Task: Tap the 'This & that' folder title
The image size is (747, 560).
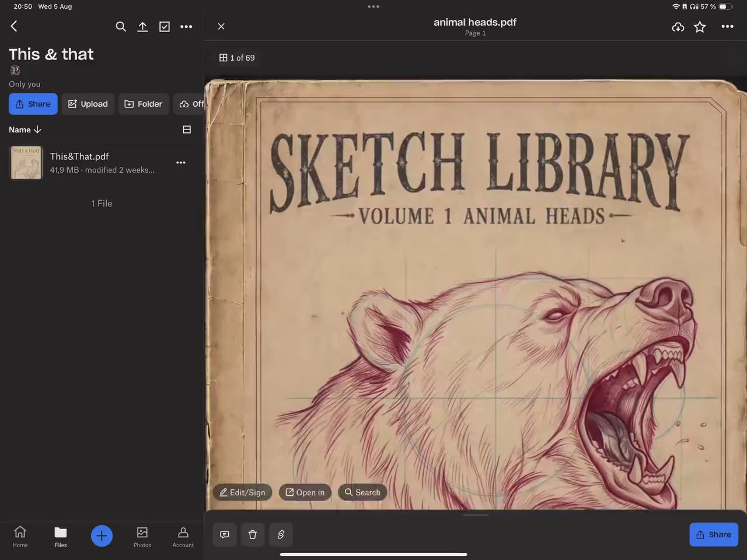Action: click(51, 54)
